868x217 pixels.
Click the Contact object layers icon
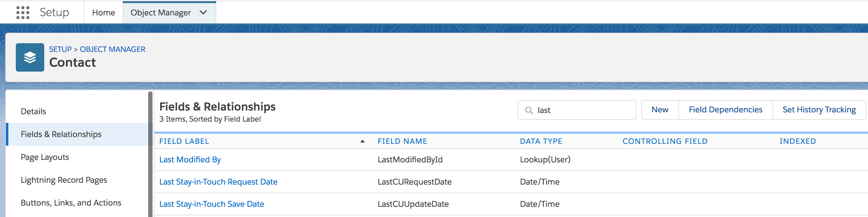[30, 57]
